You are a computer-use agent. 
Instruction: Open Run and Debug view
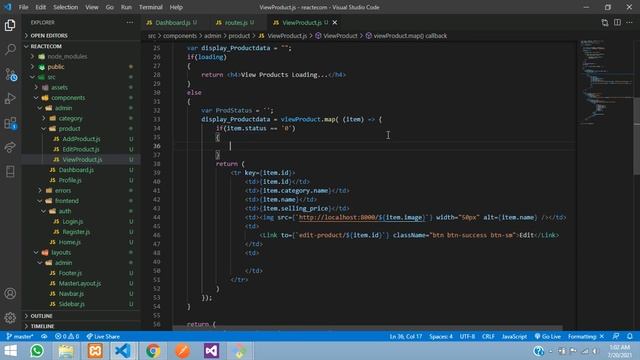pyautogui.click(x=10, y=98)
